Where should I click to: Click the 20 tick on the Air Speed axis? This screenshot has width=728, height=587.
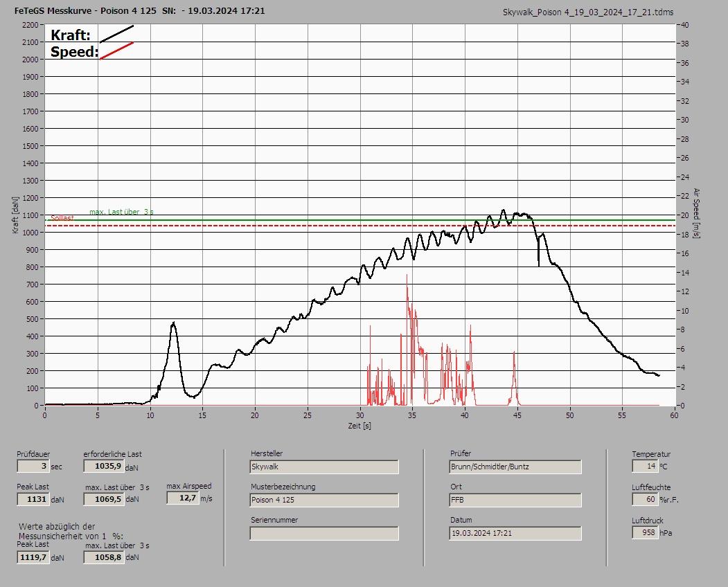pos(685,215)
